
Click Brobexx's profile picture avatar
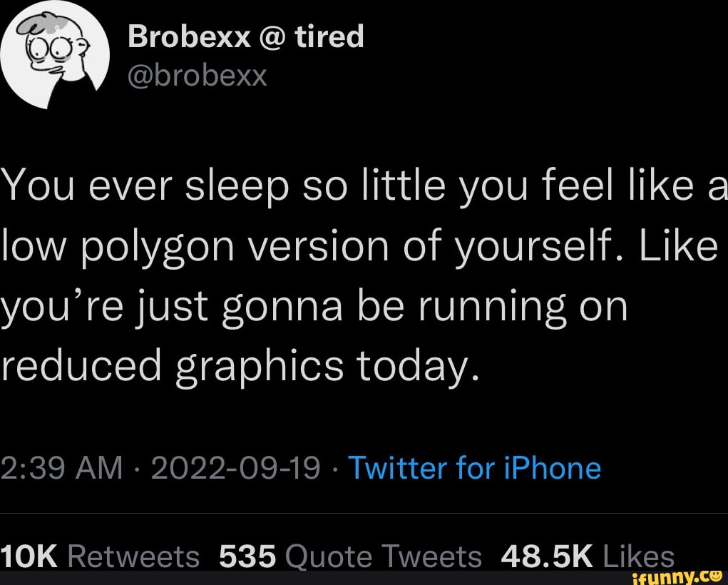click(53, 54)
